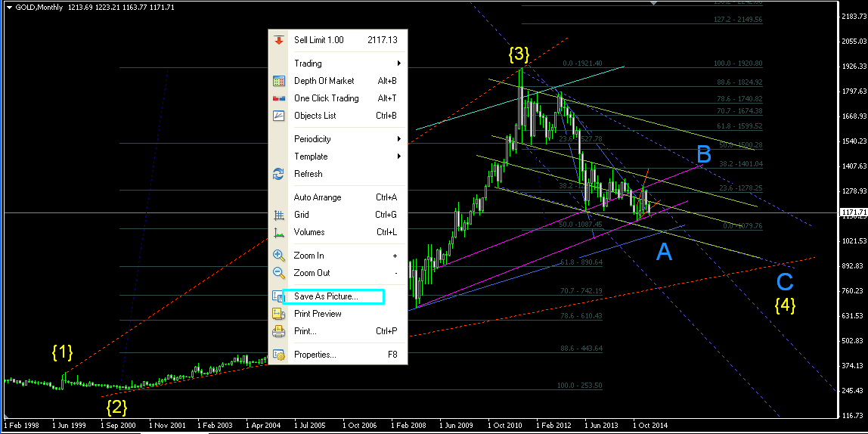
Task: Choose Print... menu entry
Action: [x=338, y=332]
